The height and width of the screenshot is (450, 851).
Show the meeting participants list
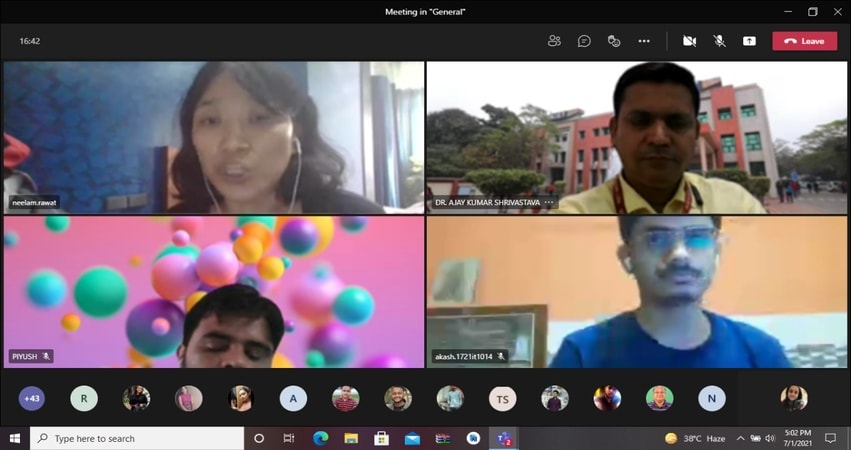554,41
